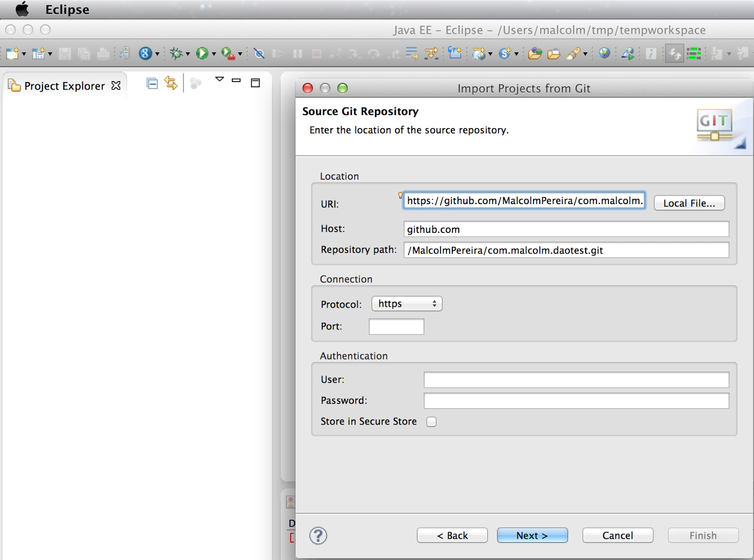Screen dimensions: 754x560
Task: Click the blue window with star icon
Action: pos(455,52)
